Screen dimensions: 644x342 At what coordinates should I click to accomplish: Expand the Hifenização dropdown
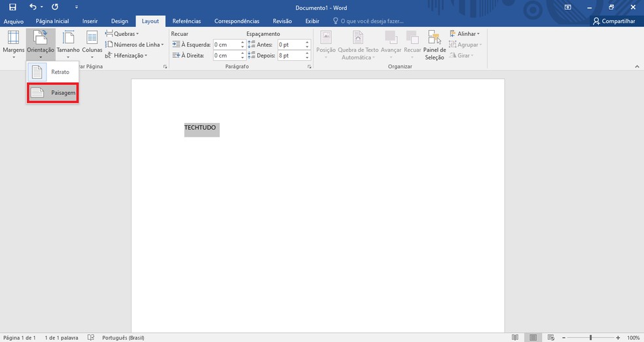point(126,56)
